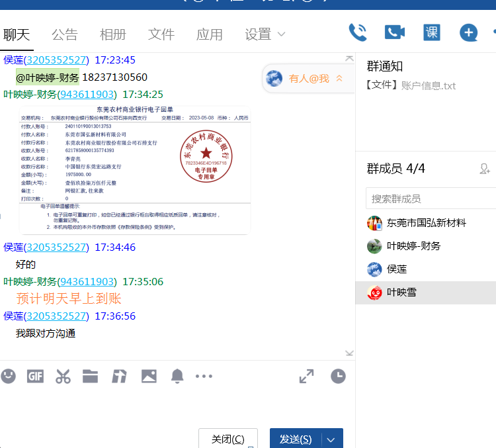Open the bank receipt image thumbnail
This screenshot has height=448, width=496.
[135, 170]
